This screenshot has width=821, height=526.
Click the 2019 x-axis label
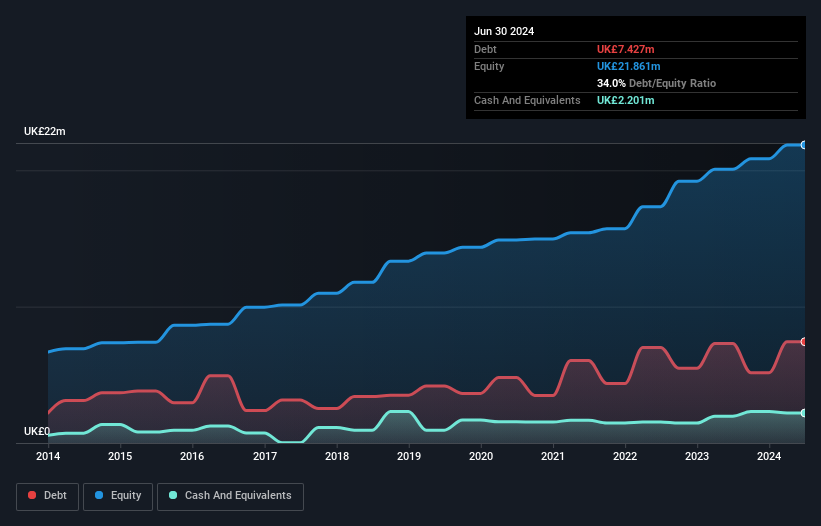pos(409,456)
